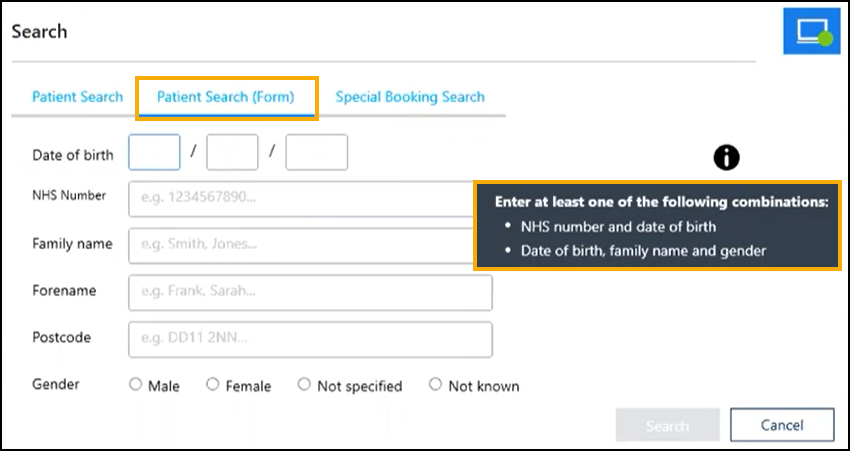Click the search combinations tooltip box
The width and height of the screenshot is (850, 451).
tap(657, 226)
